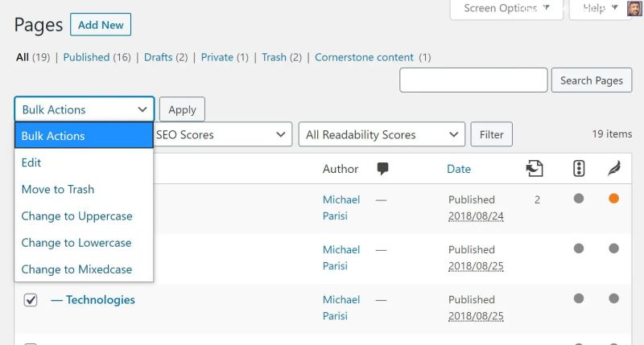The width and height of the screenshot is (644, 345).
Task: Click the incoming links column icon
Action: 535,169
